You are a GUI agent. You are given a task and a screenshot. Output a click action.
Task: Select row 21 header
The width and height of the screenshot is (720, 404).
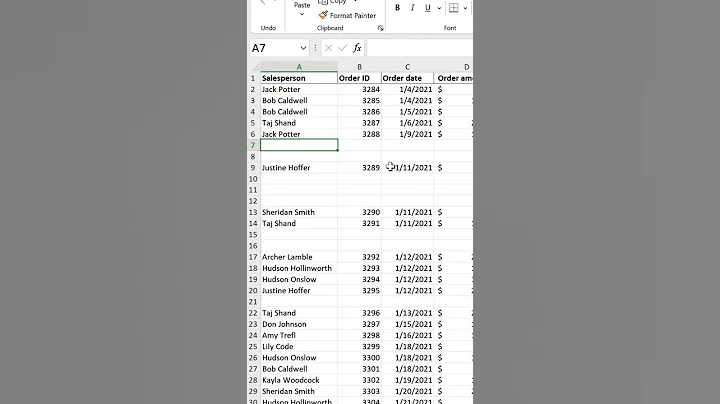coord(253,302)
